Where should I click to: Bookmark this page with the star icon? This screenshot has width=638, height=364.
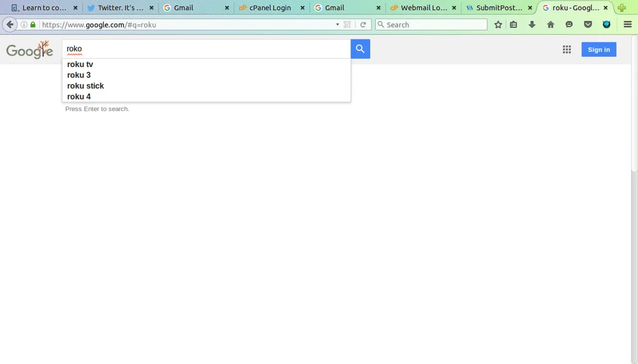[498, 24]
